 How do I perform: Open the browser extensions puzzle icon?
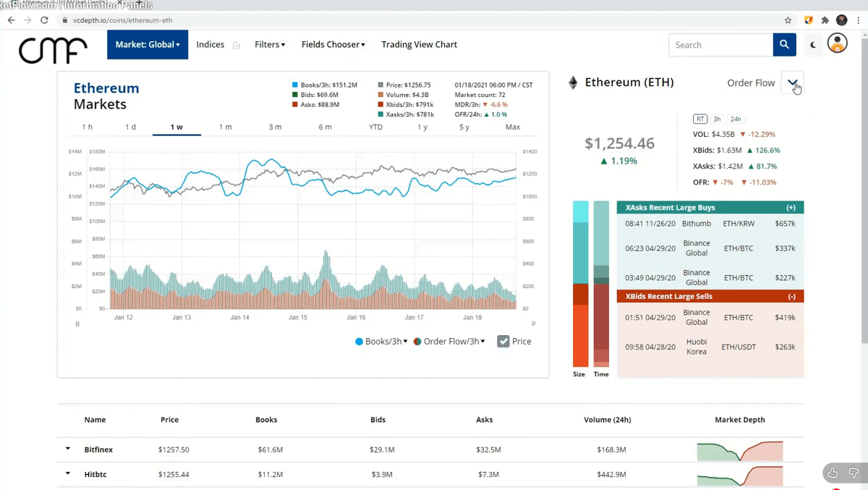[x=825, y=20]
